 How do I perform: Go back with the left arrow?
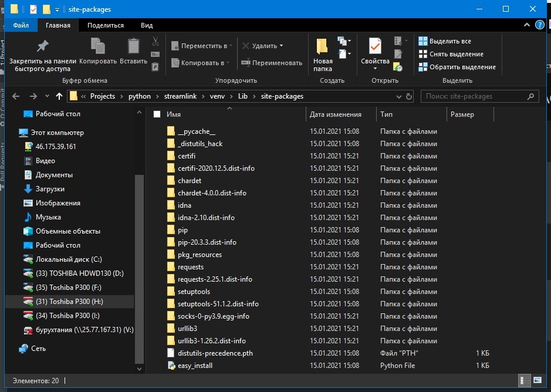point(16,96)
